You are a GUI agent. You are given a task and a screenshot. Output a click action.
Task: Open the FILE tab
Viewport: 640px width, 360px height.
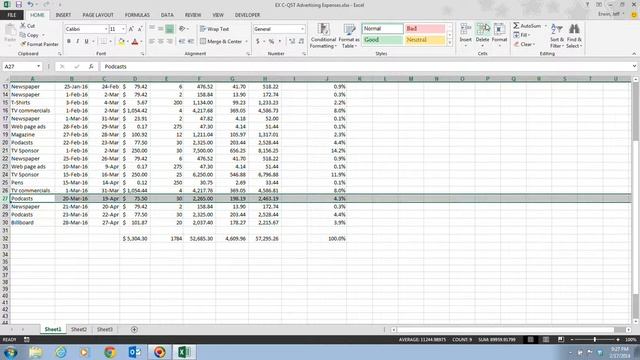tap(12, 15)
